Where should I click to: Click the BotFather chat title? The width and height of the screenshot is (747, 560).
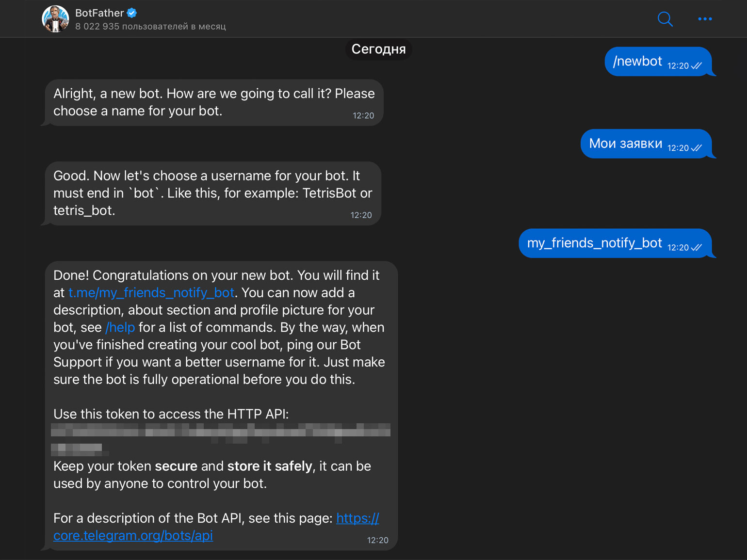click(x=99, y=13)
